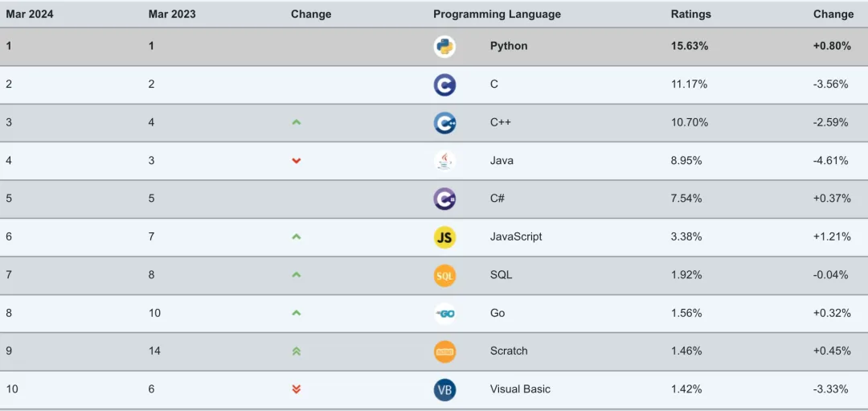Click the C language logo icon
The height and width of the screenshot is (411, 868).
[444, 84]
